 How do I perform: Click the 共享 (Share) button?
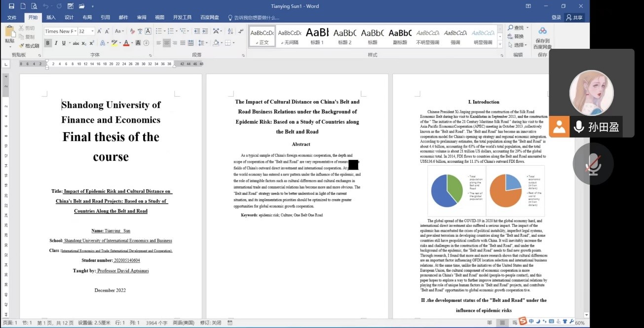[574, 17]
